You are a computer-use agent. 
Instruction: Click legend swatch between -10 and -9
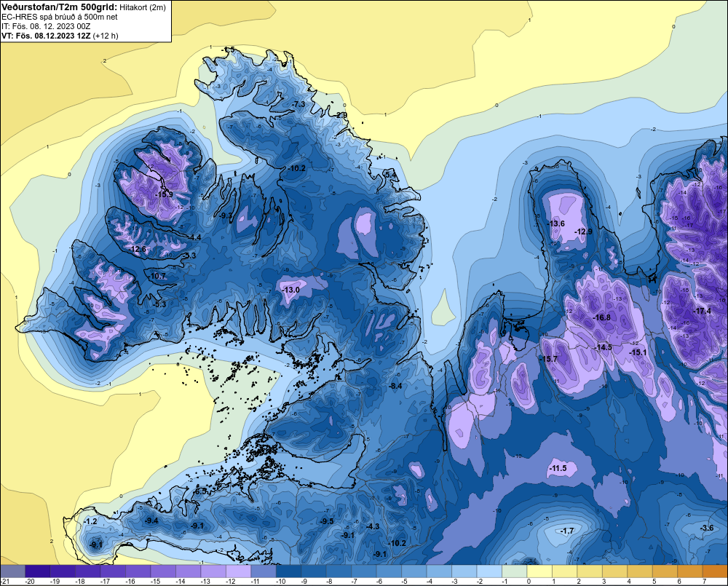tap(289, 571)
